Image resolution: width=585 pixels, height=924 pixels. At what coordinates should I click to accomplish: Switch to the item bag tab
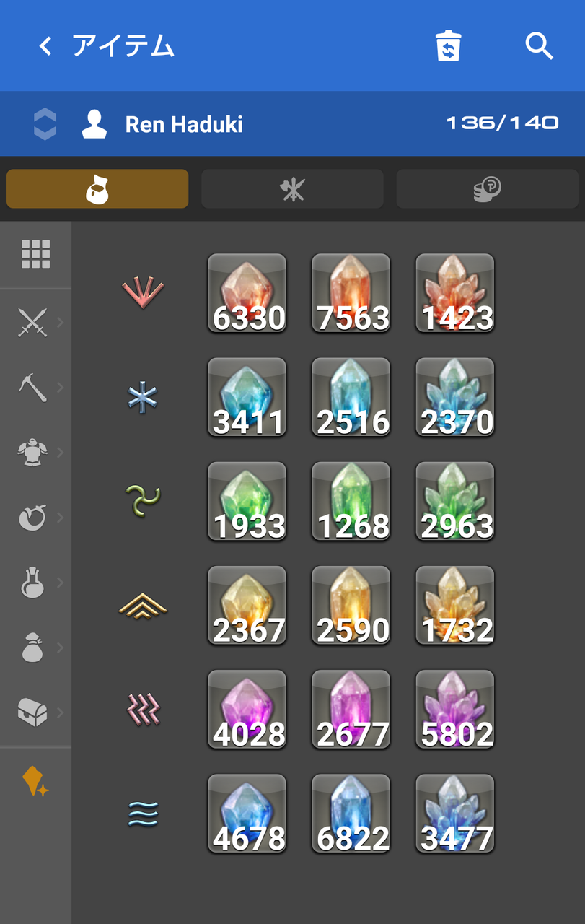[x=97, y=189]
